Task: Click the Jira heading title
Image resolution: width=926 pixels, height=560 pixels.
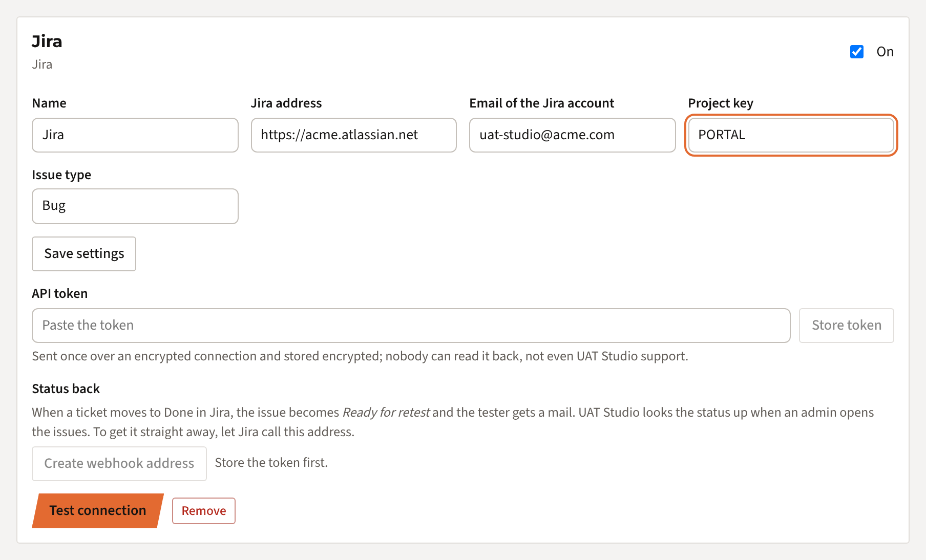Action: click(47, 41)
